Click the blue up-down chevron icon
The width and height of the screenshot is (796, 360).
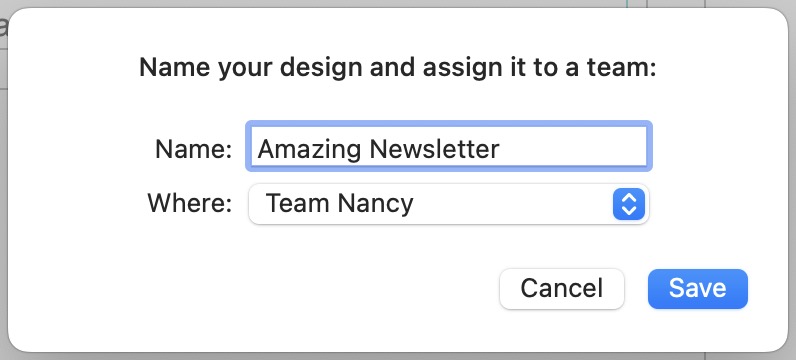pos(628,204)
